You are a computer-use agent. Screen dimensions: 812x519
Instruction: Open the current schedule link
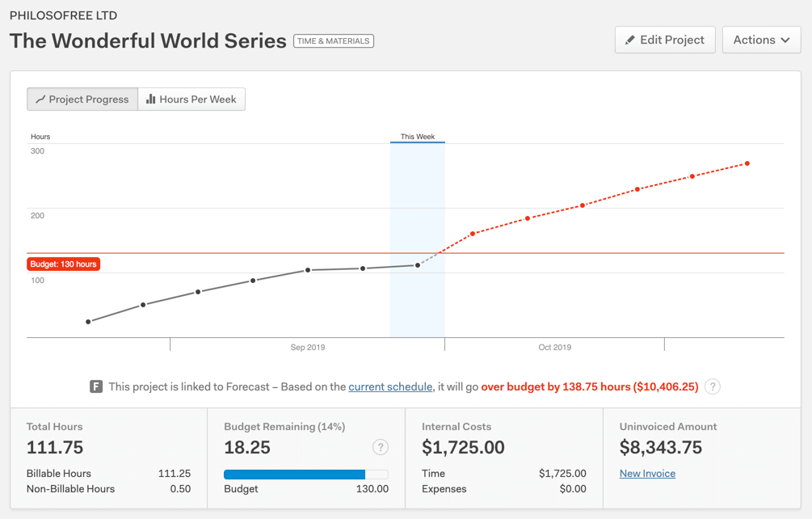coord(390,386)
